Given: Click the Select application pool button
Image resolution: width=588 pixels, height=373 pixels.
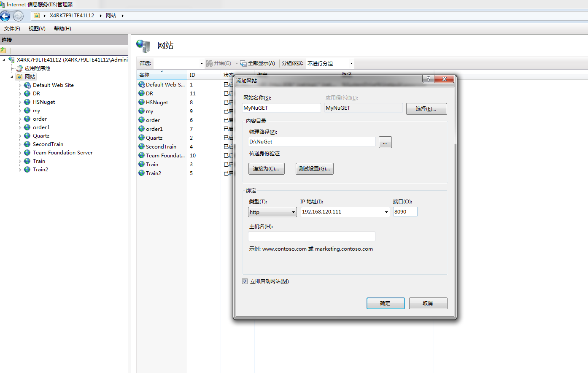Looking at the screenshot, I should [426, 109].
